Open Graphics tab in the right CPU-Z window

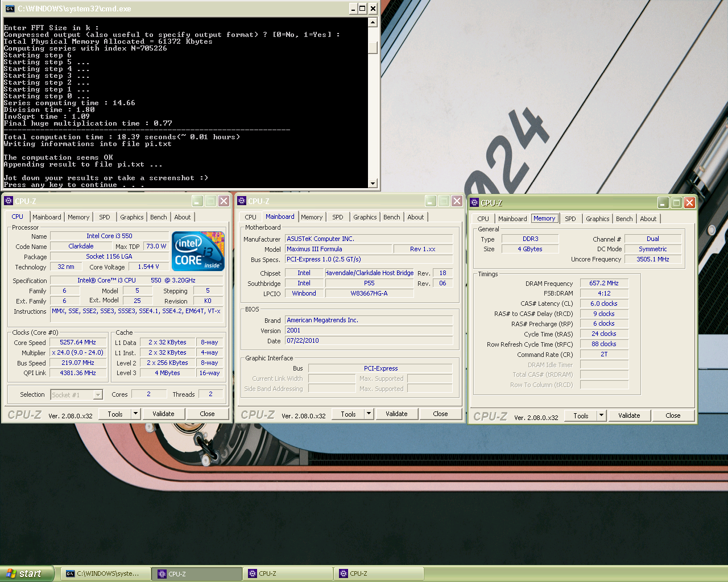coord(598,219)
